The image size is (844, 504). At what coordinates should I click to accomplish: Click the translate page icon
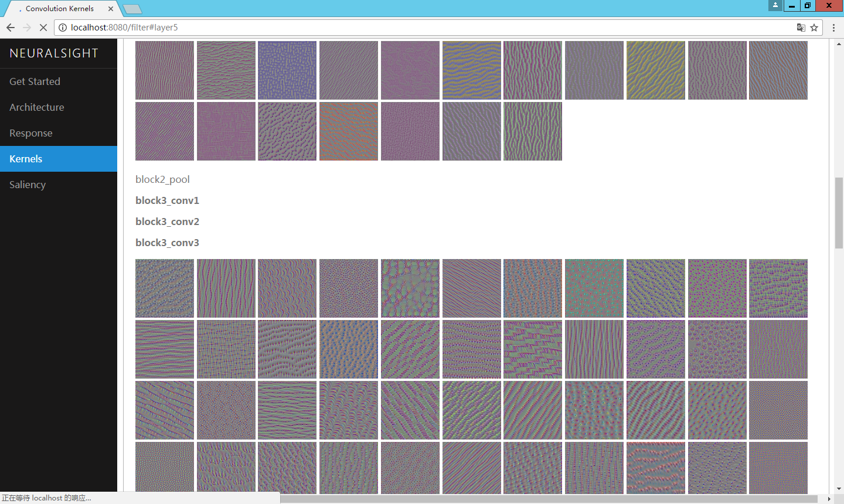tap(801, 28)
